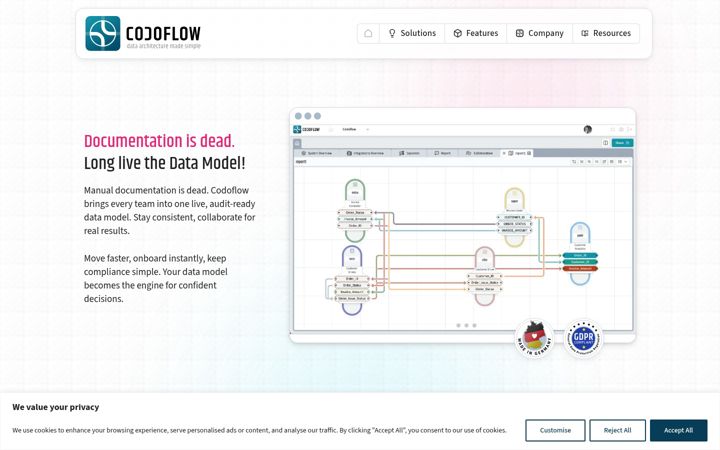The image size is (720, 450).
Task: Go to the home page via house icon
Action: coord(368,33)
